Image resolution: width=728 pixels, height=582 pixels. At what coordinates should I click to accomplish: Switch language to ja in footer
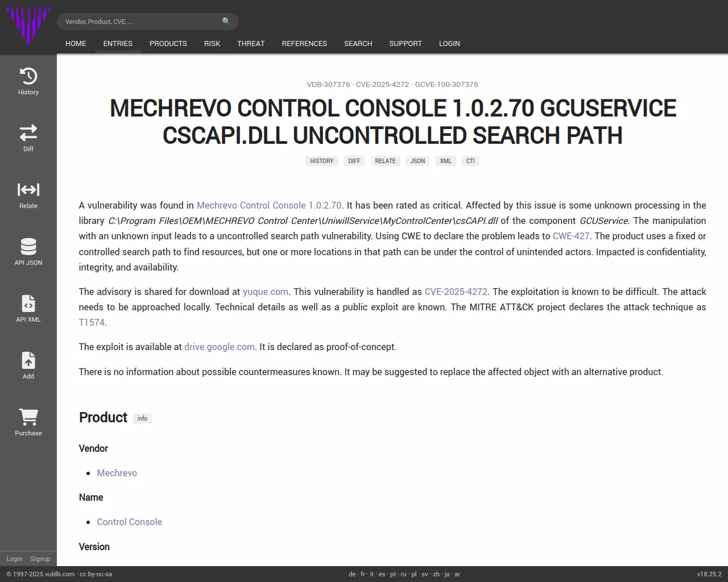click(x=447, y=574)
